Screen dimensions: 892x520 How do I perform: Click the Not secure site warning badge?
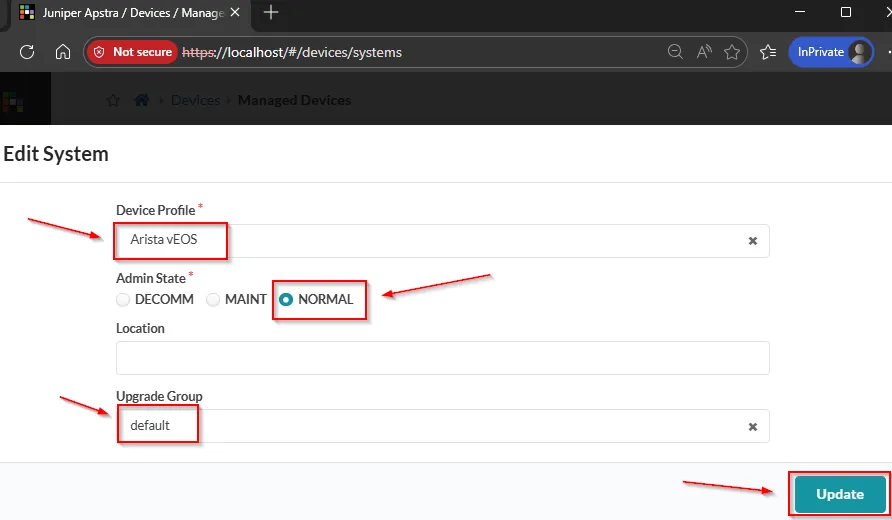tap(131, 52)
